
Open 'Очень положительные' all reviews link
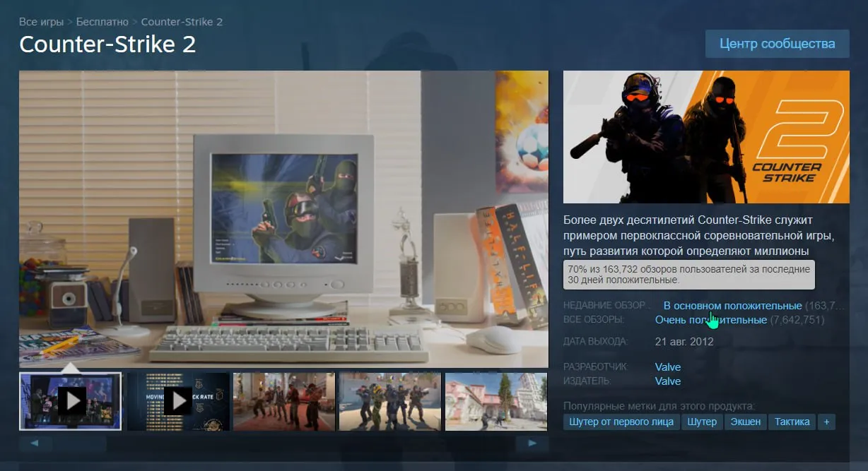pos(711,320)
